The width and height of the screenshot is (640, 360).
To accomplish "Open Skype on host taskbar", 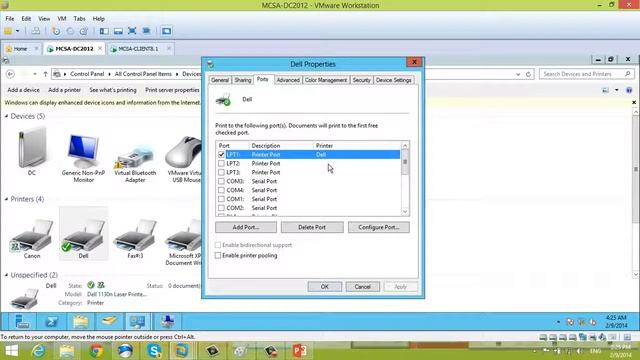I will pyautogui.click(x=154, y=351).
